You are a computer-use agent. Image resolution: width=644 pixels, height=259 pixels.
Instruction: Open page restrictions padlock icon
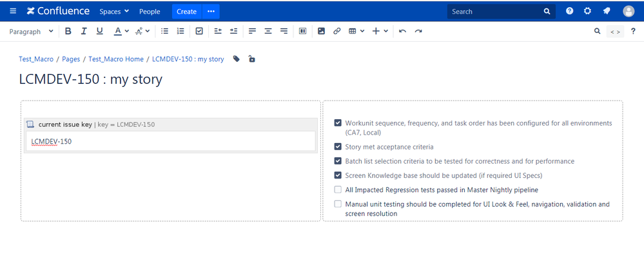click(x=252, y=59)
